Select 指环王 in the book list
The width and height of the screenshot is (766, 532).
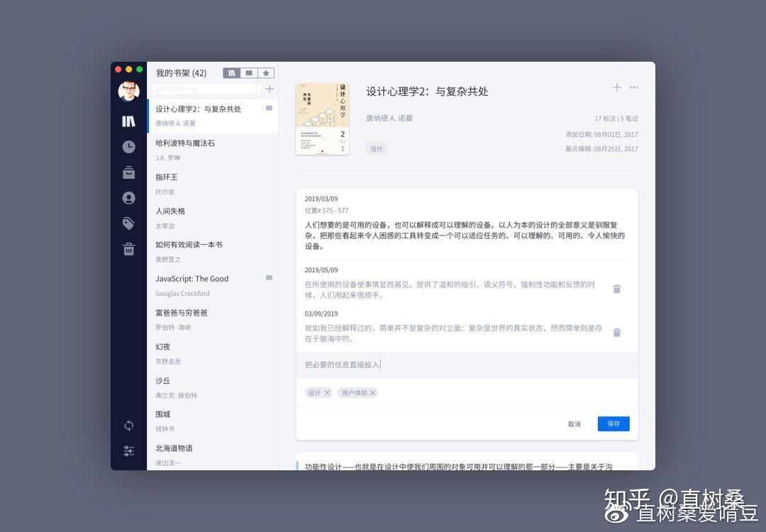tap(213, 184)
